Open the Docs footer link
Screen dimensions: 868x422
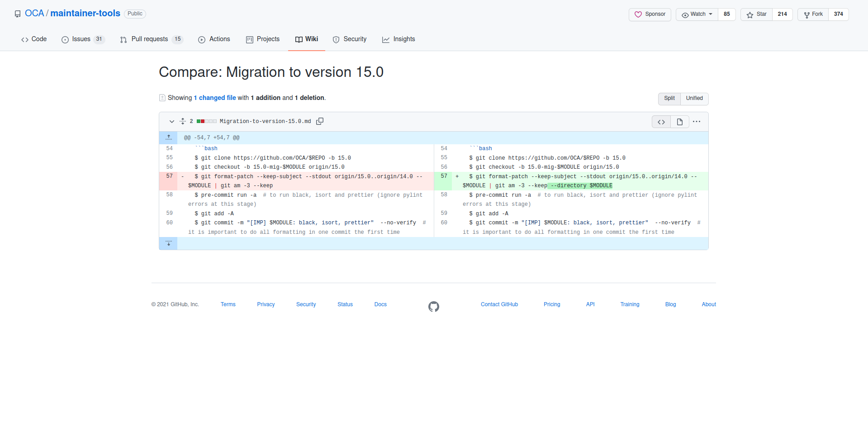(380, 304)
